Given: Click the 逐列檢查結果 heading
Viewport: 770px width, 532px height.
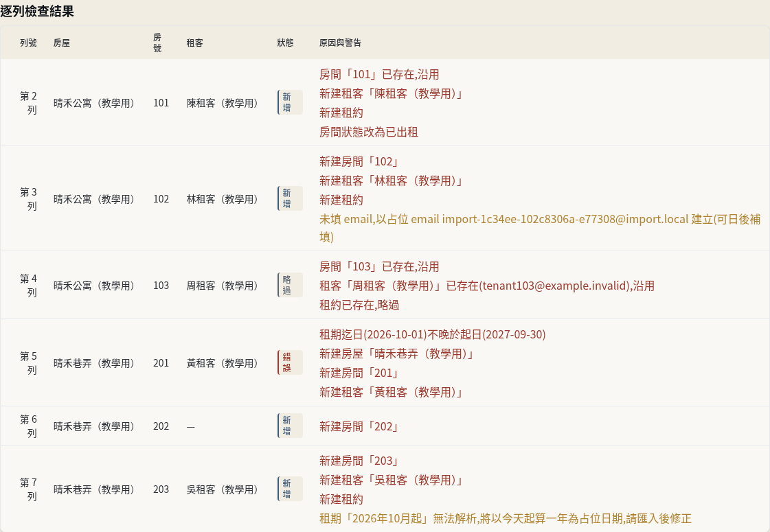Looking at the screenshot, I should (37, 11).
